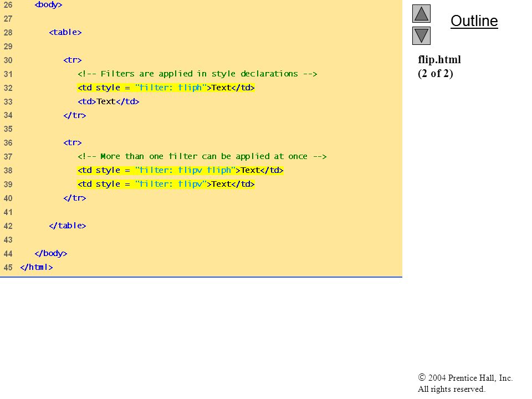The image size is (532, 399).
Task: Click the closing </body> tag on line 44
Action: (51, 253)
